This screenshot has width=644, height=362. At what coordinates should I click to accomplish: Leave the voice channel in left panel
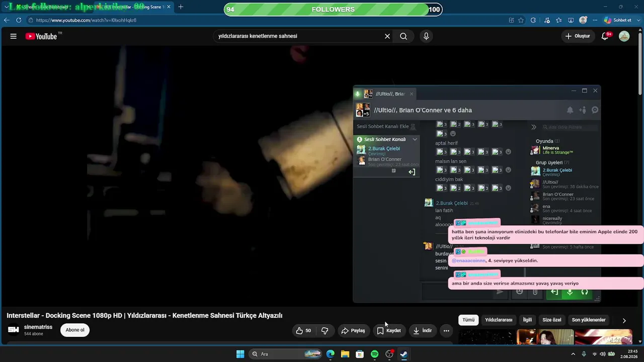coord(412,172)
